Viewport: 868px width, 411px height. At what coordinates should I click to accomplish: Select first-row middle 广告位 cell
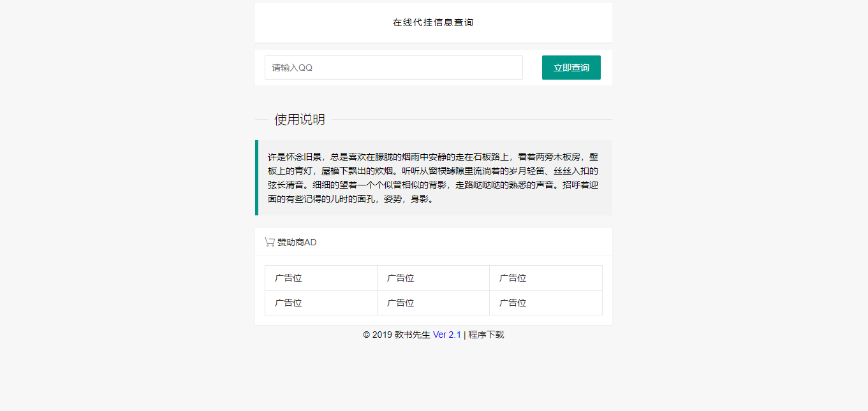pos(433,278)
